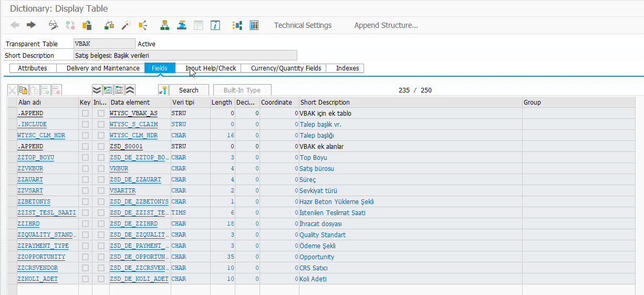Click the TIMS data type cell
This screenshot has width=644, height=295.
pyautogui.click(x=190, y=212)
